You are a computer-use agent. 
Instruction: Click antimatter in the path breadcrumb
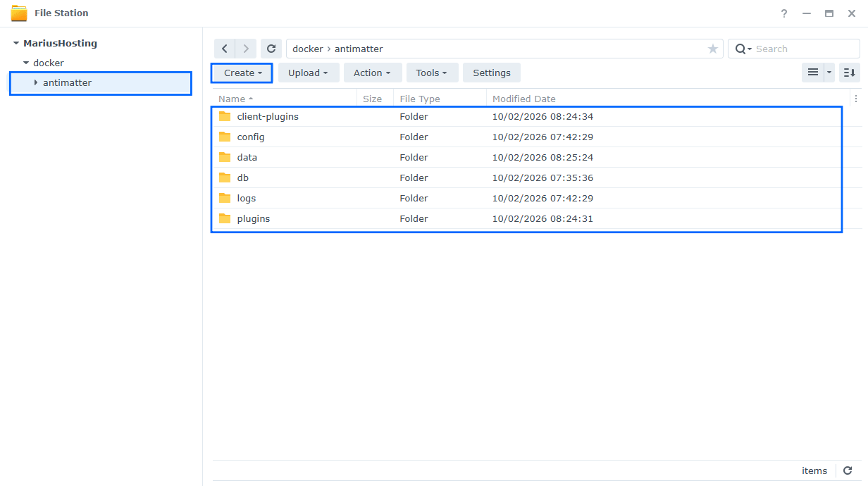point(359,49)
